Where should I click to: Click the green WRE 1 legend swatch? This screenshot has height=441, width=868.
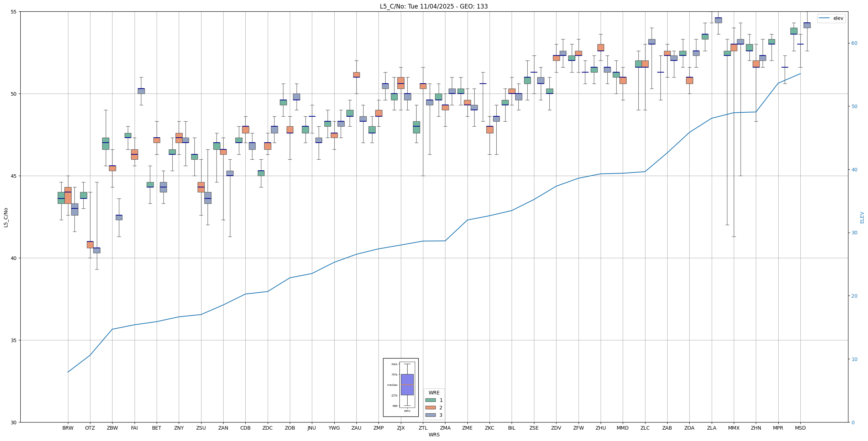430,400
